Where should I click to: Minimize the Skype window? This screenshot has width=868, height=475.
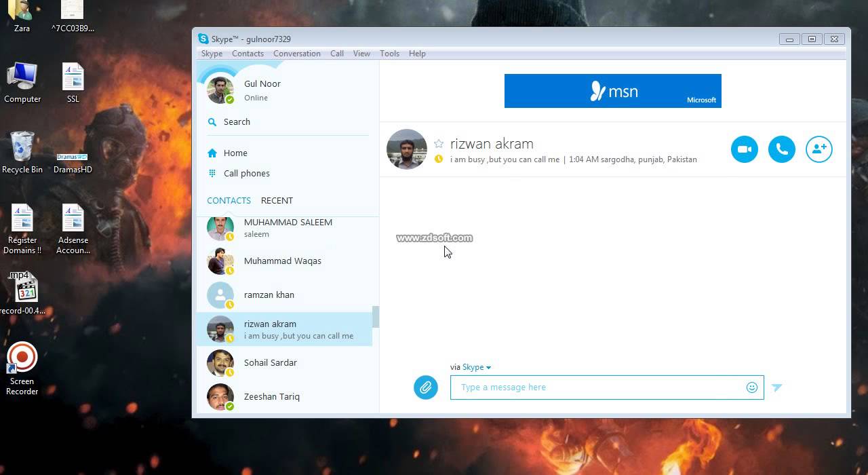[789, 39]
